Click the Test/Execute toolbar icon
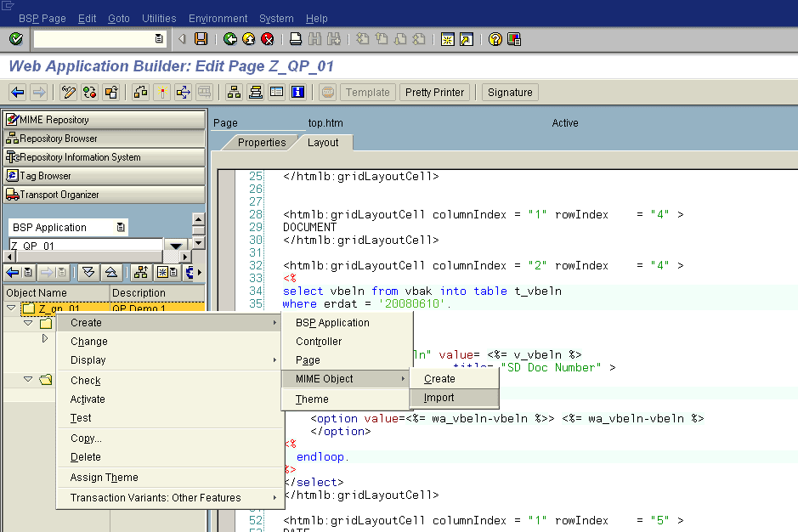The height and width of the screenshot is (532, 798). (x=184, y=92)
